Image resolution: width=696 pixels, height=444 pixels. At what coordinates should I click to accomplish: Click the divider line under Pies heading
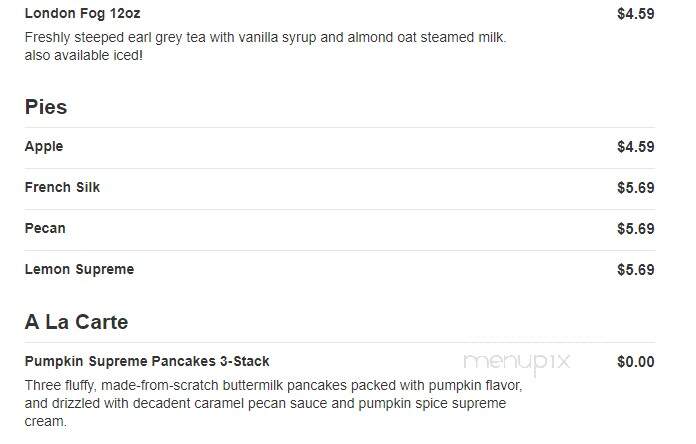coord(340,127)
